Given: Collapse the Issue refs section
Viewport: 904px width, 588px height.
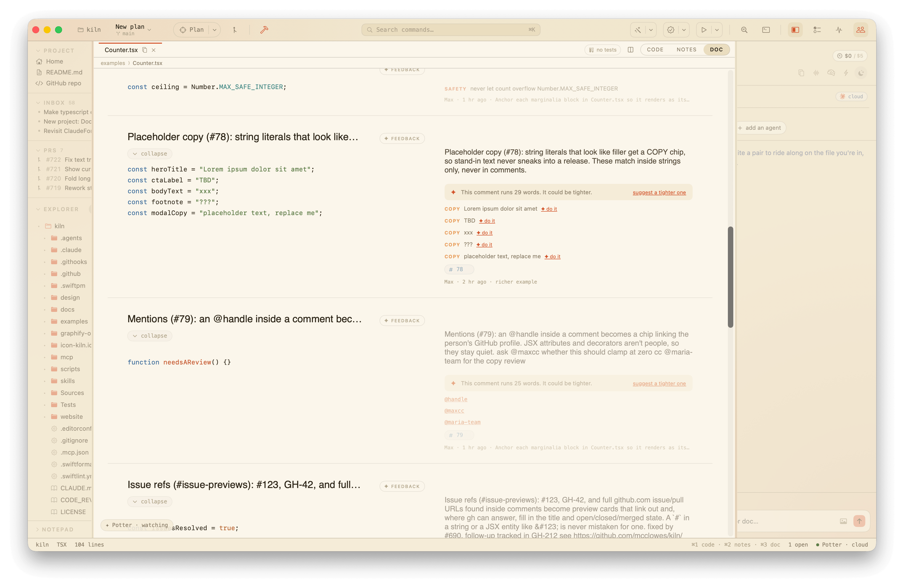Looking at the screenshot, I should [x=150, y=501].
